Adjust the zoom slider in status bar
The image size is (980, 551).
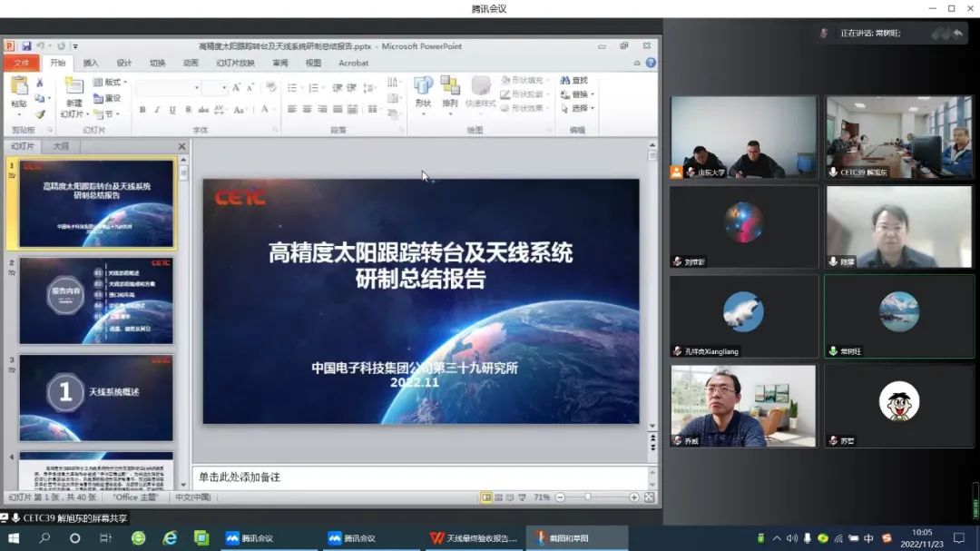click(x=587, y=497)
